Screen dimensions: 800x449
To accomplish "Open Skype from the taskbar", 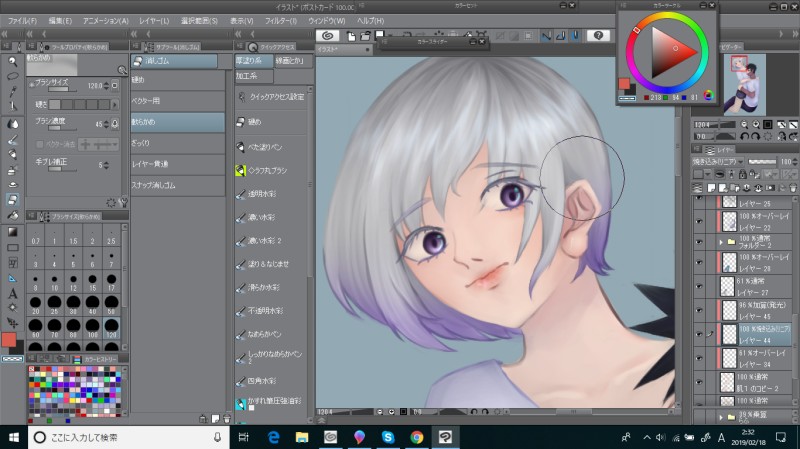I will coord(387,437).
